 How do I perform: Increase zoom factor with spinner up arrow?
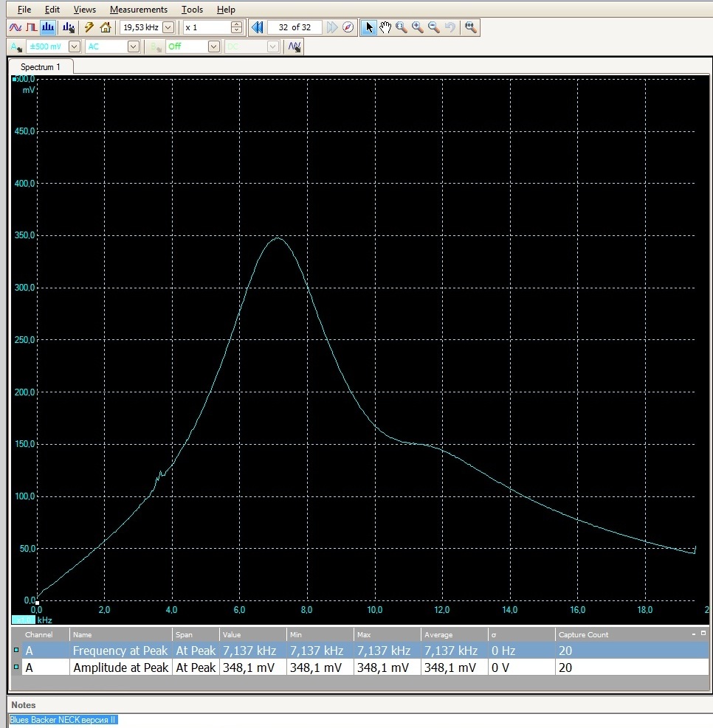point(236,24)
